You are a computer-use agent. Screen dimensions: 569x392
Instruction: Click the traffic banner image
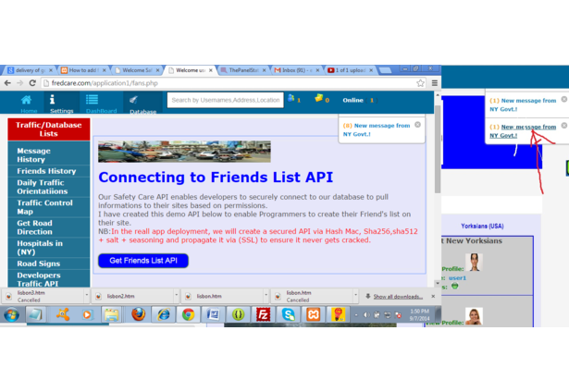pos(184,152)
